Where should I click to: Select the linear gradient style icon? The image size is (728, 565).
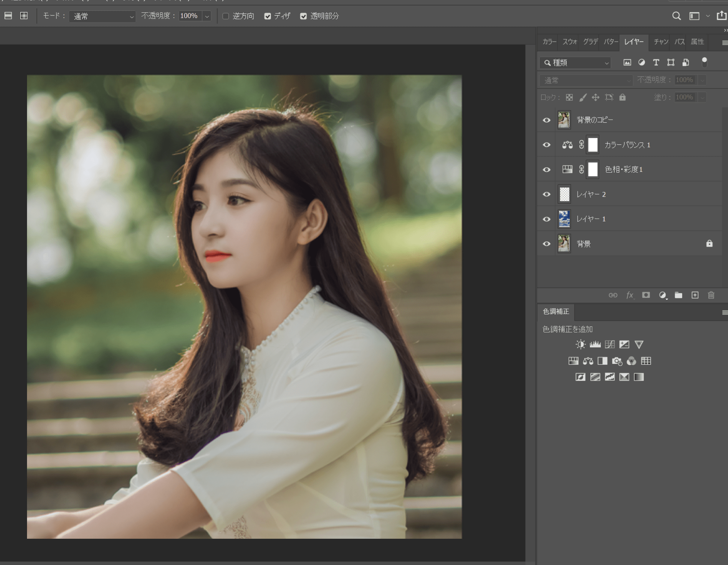(x=8, y=16)
